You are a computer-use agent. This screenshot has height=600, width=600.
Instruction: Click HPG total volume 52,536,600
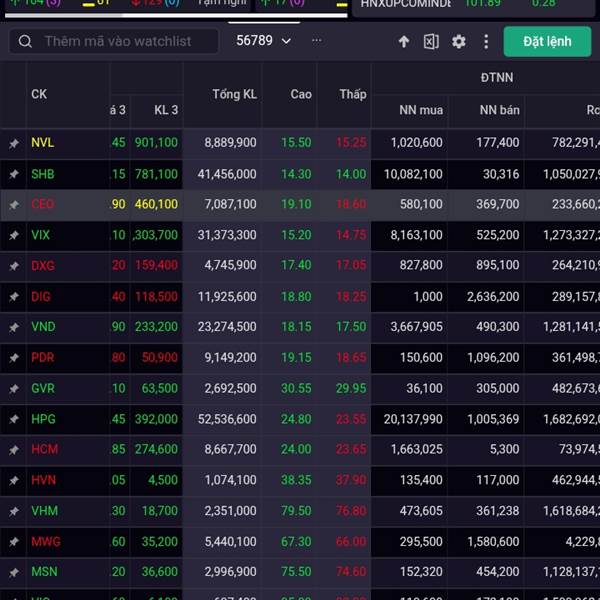point(227,419)
